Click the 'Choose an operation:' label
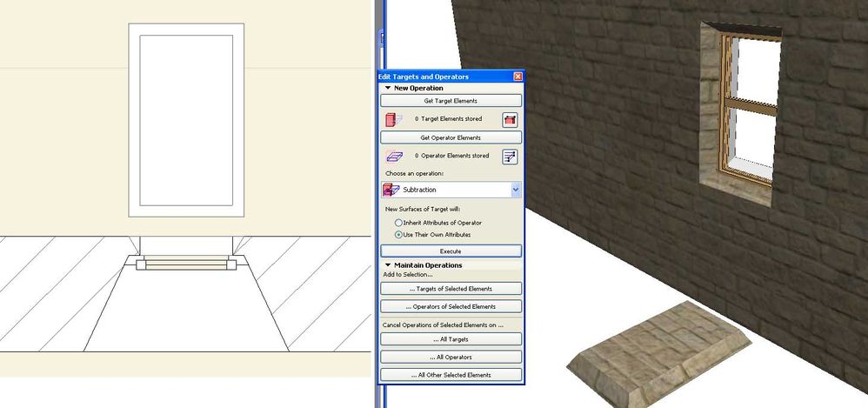The width and height of the screenshot is (868, 408). click(x=415, y=174)
